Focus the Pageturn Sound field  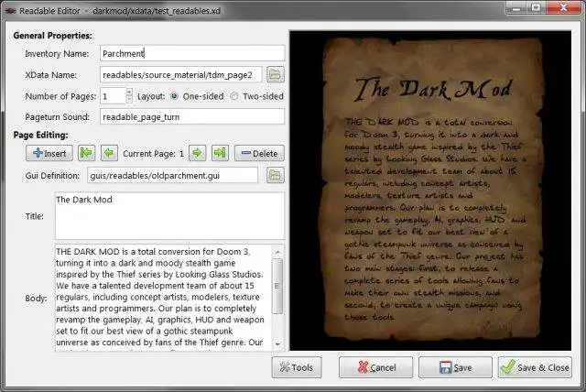click(192, 116)
